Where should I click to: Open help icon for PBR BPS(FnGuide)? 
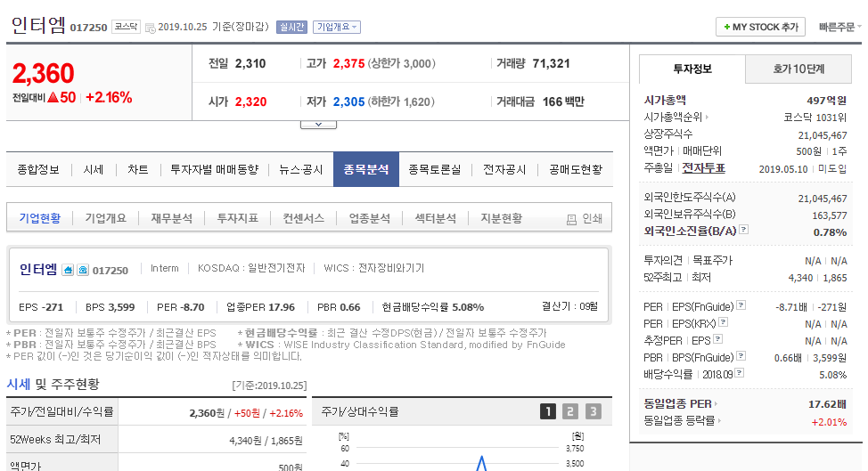point(741,356)
